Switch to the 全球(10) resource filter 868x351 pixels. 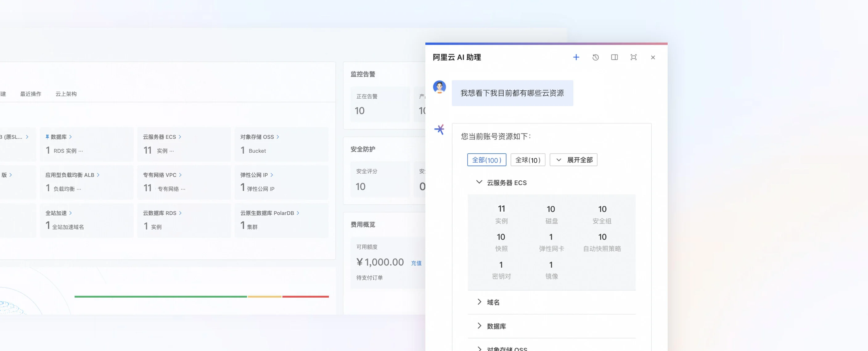528,160
